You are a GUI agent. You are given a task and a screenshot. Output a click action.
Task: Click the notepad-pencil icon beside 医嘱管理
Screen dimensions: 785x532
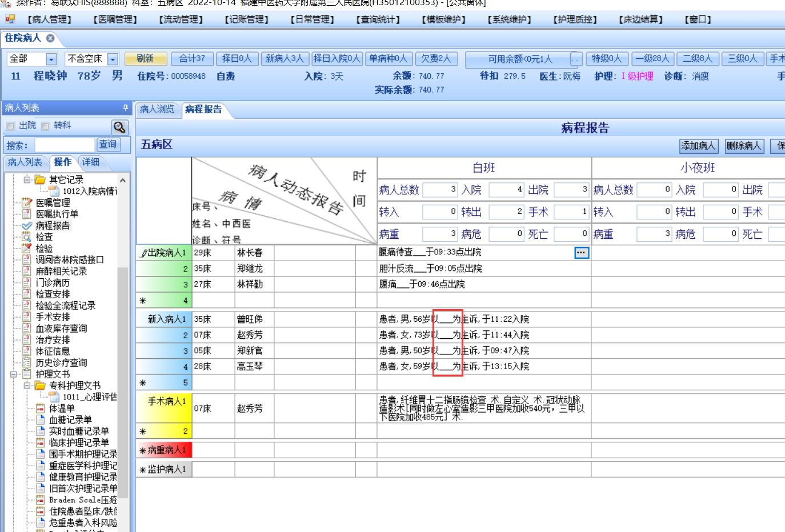click(x=26, y=202)
